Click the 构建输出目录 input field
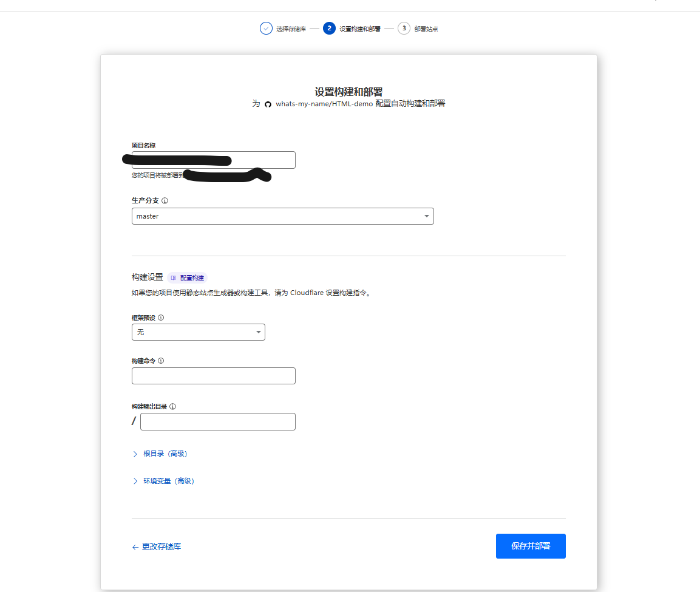700x592 pixels. [x=217, y=422]
